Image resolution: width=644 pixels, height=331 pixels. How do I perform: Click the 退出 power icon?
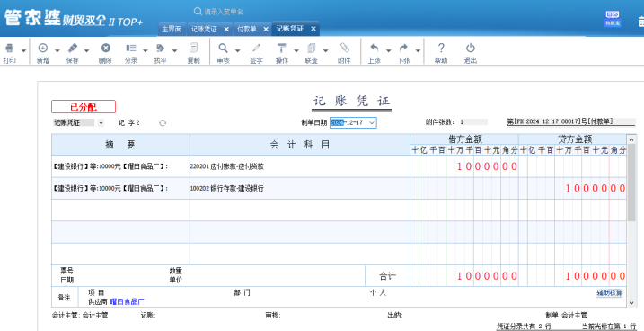click(471, 48)
